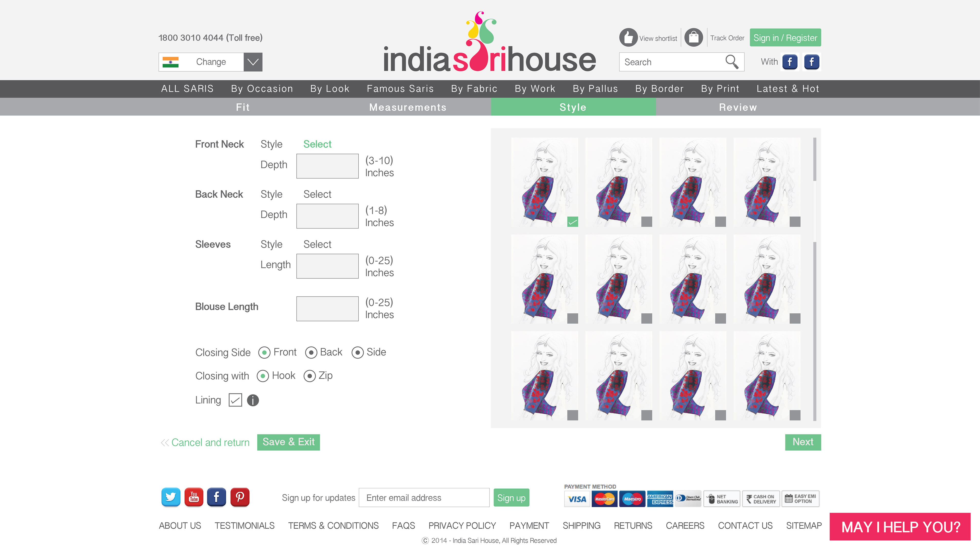The width and height of the screenshot is (980, 549).
Task: Open the Twitter icon in footer
Action: [171, 497]
